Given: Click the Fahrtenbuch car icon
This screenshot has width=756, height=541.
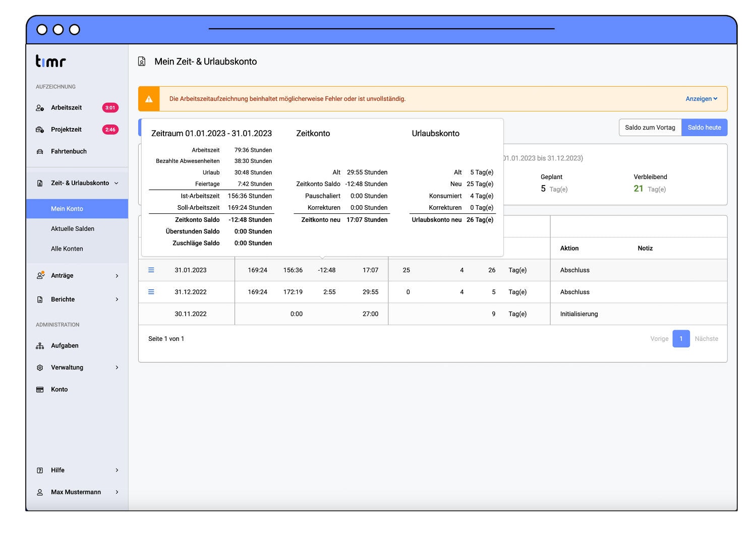Looking at the screenshot, I should [40, 151].
